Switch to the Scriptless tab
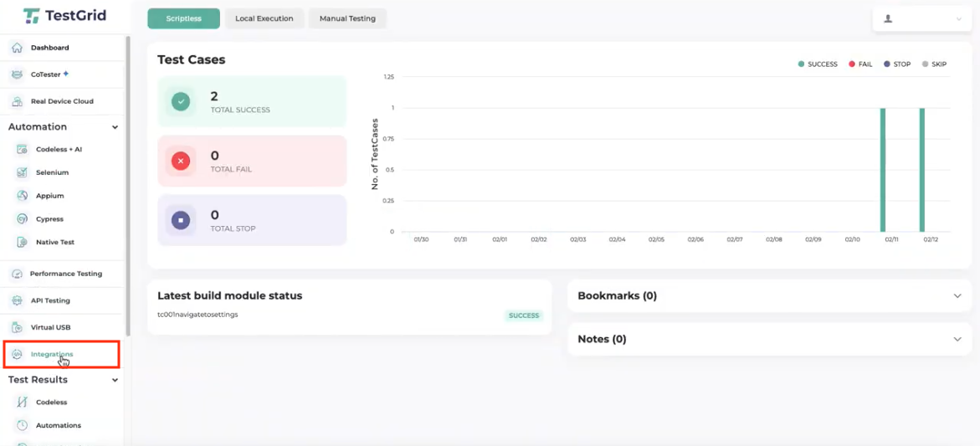 (x=184, y=18)
